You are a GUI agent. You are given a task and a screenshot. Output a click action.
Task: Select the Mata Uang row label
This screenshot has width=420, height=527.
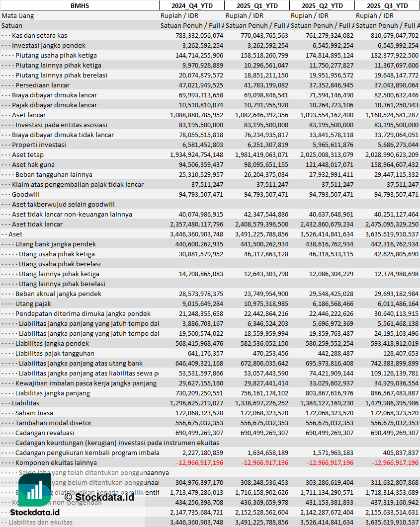click(18, 15)
